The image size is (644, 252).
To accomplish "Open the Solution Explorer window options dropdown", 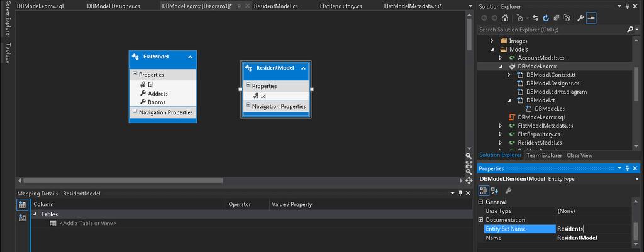I will (619, 6).
